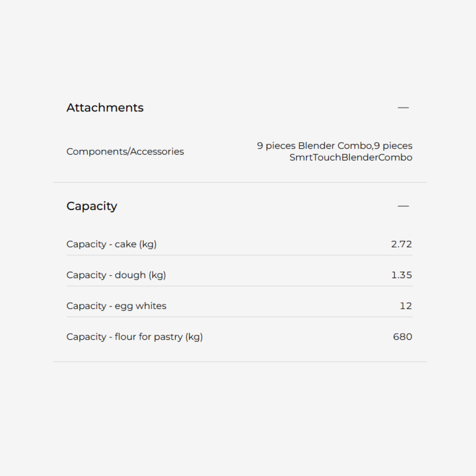Select the 'Capacity - cake (kg)' label
Viewport: 476px width, 476px height.
[x=111, y=244]
